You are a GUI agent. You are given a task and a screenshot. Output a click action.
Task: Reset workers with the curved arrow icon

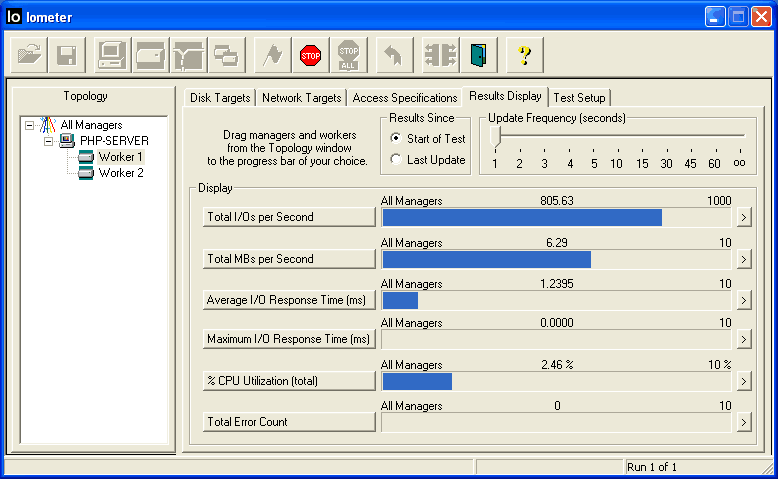click(394, 55)
